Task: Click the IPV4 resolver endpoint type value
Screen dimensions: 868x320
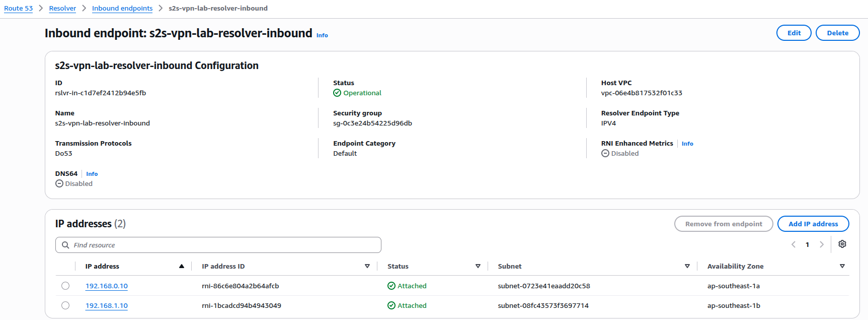Action: [608, 123]
